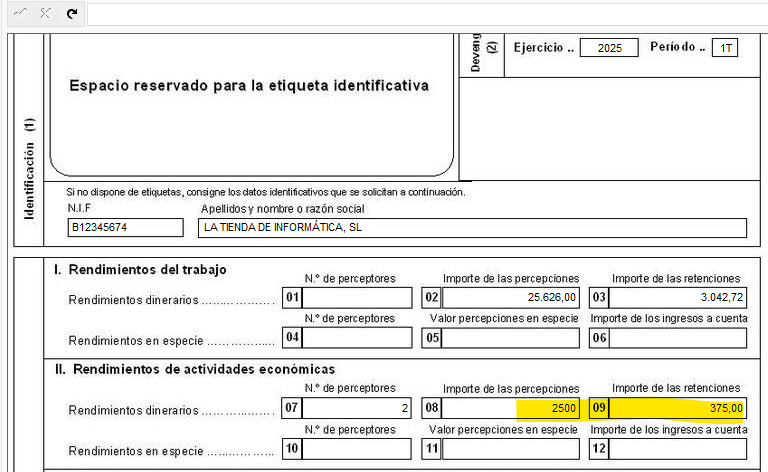Click the etiqueta identificativa reserved space box
Image resolution: width=768 pixels, height=472 pixels.
pyautogui.click(x=250, y=100)
